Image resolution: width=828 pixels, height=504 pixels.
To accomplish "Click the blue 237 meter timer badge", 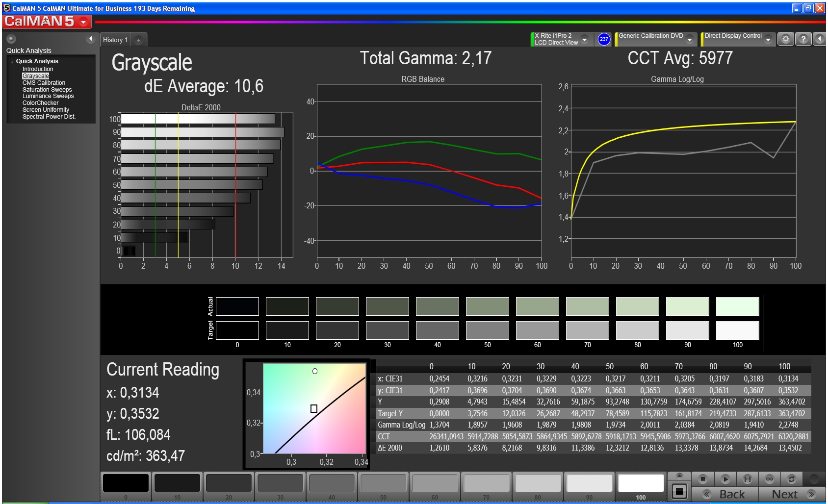I will tap(604, 39).
